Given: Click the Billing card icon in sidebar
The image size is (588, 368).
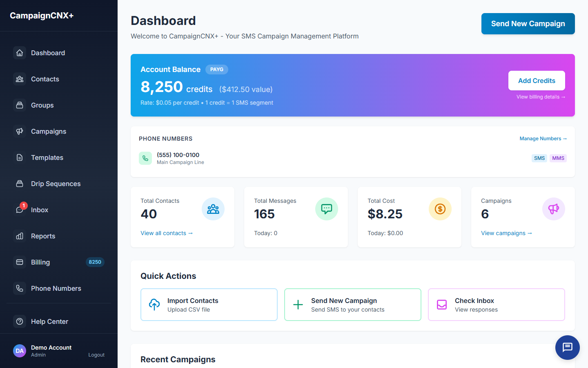Looking at the screenshot, I should point(20,262).
